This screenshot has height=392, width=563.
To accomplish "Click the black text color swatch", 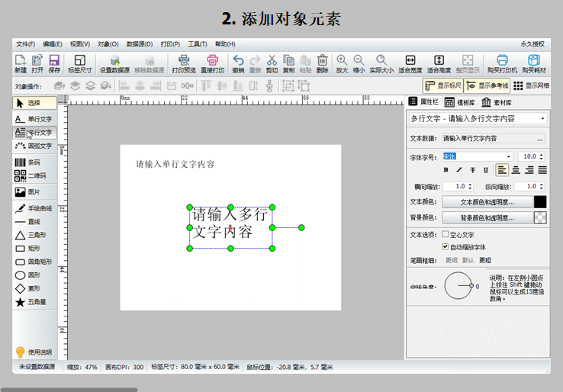I will 540,202.
